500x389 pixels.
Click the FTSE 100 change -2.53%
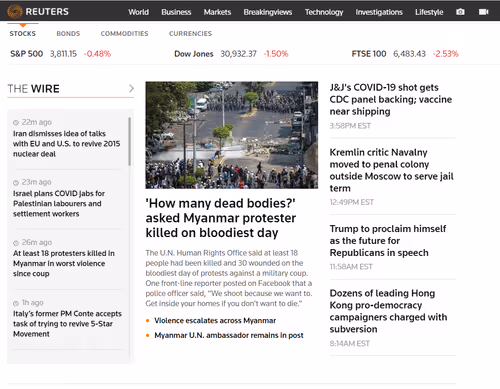click(446, 54)
